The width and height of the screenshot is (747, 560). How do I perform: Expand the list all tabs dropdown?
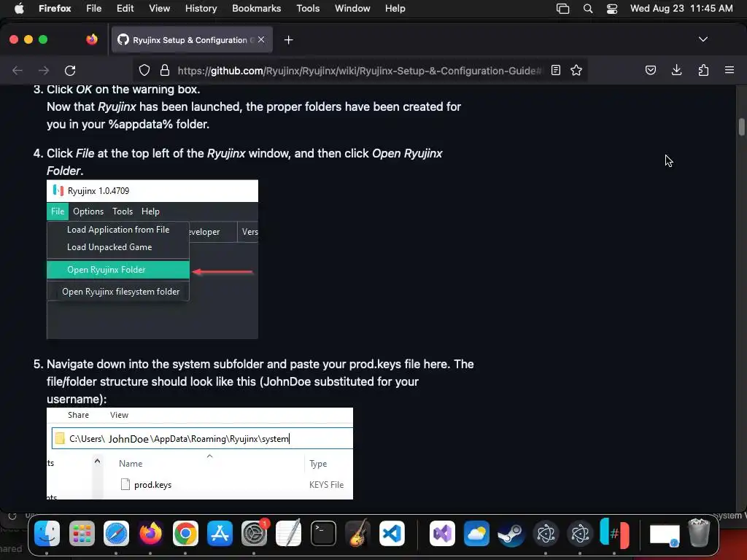coord(703,39)
